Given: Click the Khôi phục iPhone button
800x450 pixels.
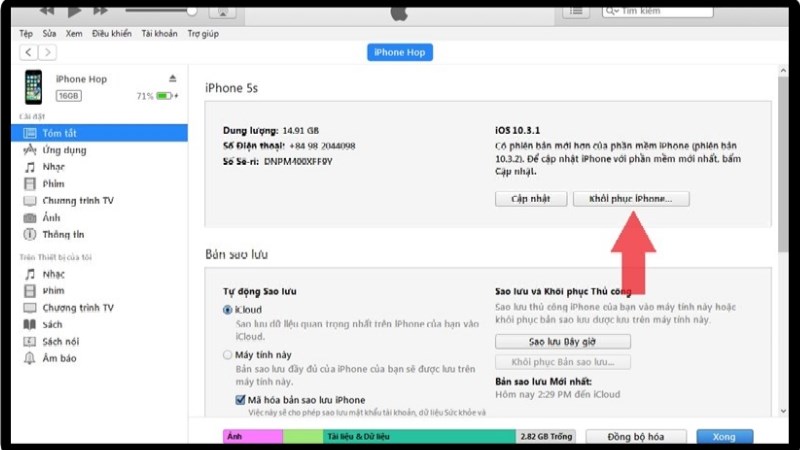Looking at the screenshot, I should coord(631,199).
